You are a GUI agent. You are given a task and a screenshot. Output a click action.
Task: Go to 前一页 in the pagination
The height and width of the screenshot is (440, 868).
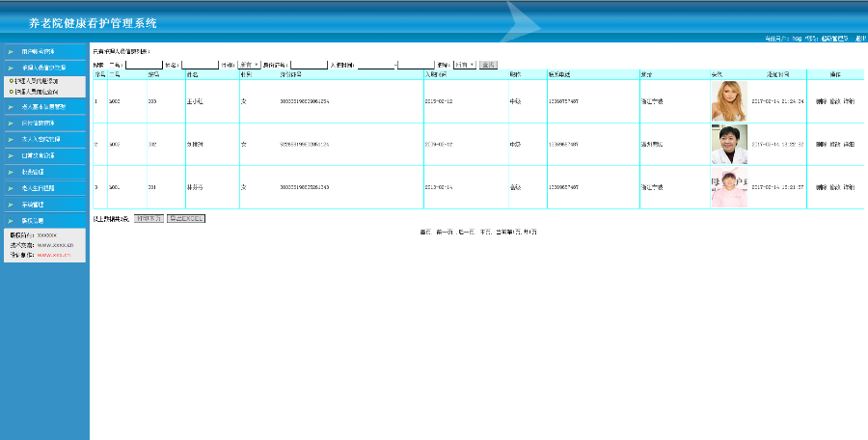[445, 233]
